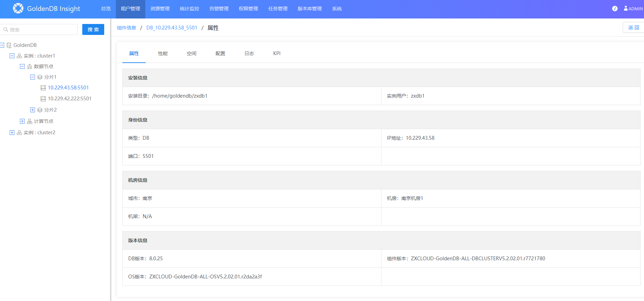
Task: Select tree item 10.229.43.58:5501
Action: (68, 88)
